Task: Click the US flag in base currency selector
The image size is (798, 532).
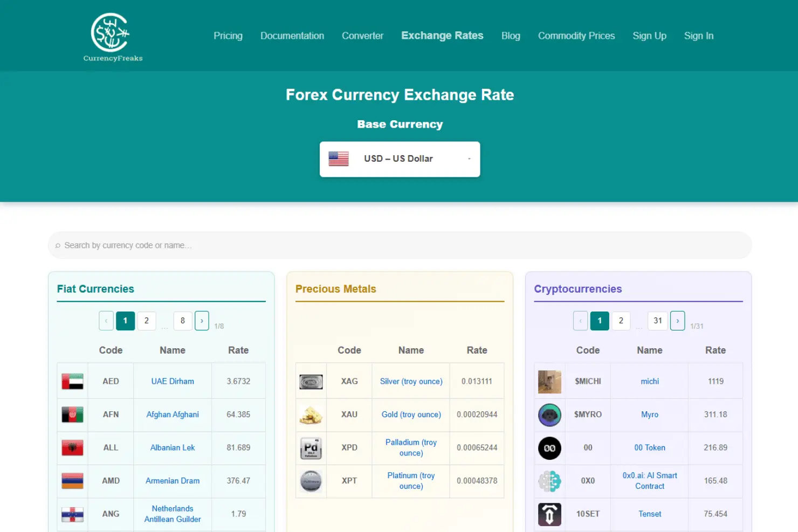Action: click(x=339, y=158)
